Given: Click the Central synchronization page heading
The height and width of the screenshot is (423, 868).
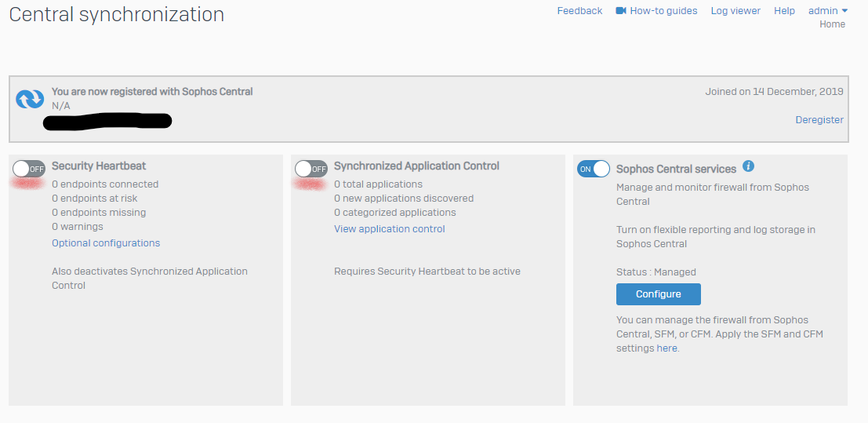Looking at the screenshot, I should 116,14.
